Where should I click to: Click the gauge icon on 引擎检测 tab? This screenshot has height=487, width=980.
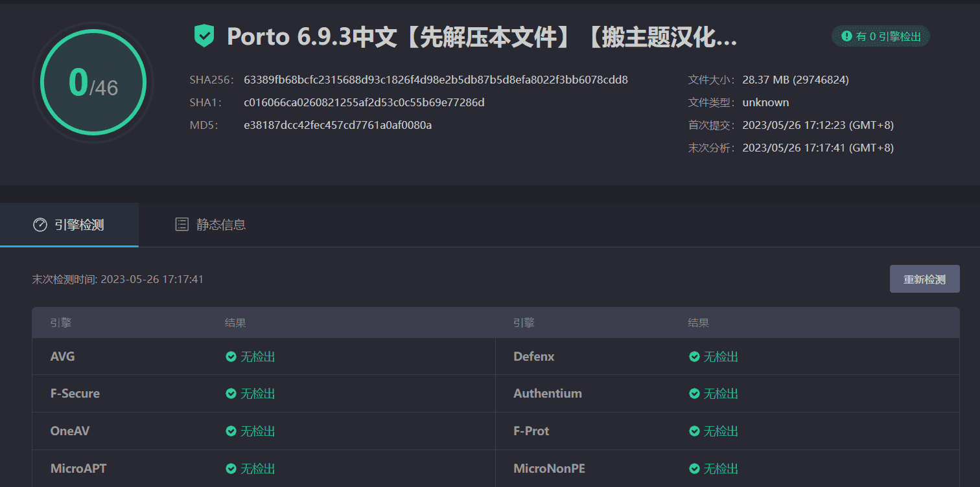[40, 225]
